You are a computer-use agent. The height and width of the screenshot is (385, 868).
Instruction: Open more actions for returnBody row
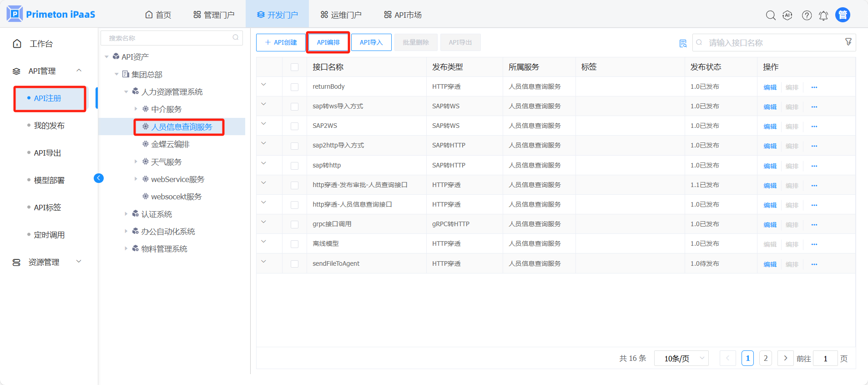pos(814,87)
